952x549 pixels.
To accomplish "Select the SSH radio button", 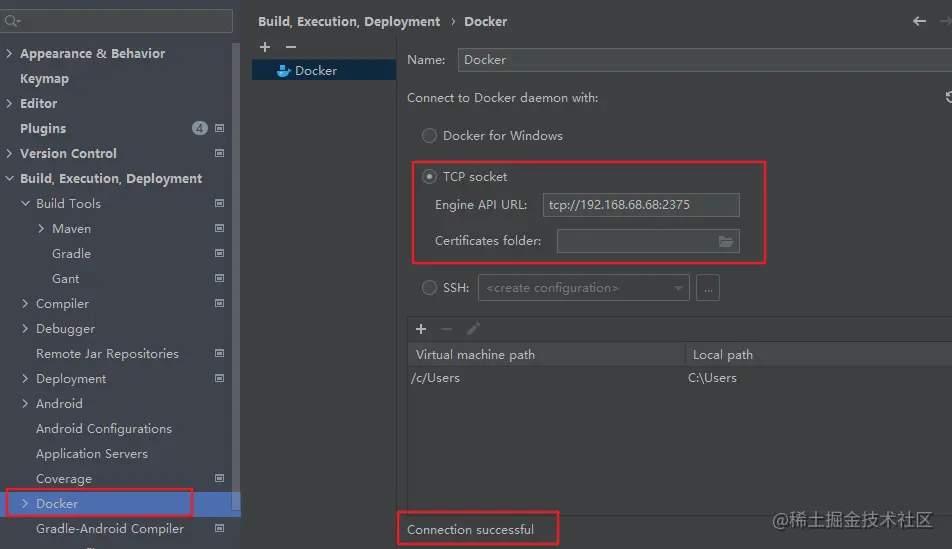I will 429,287.
